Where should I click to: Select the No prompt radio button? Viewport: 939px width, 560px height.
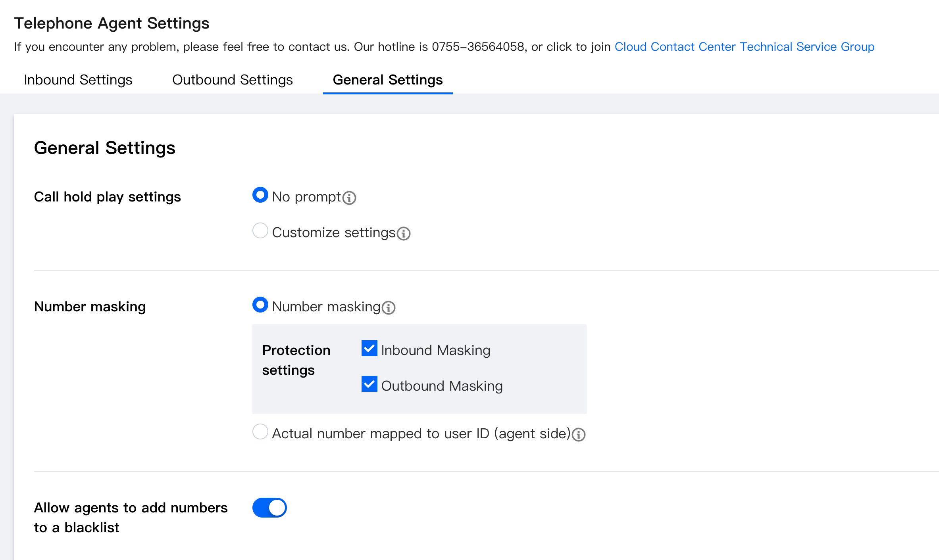(x=260, y=195)
